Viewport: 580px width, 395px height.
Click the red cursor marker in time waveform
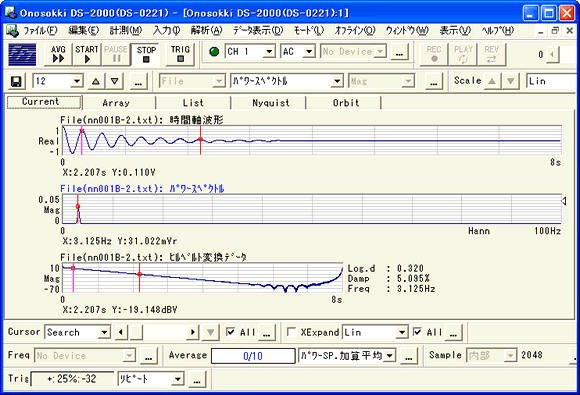pos(200,139)
